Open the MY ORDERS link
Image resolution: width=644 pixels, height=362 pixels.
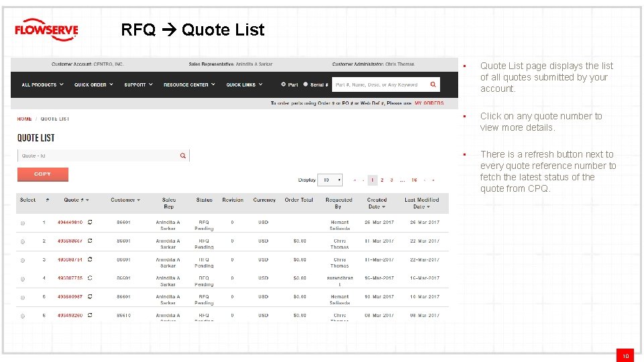(x=429, y=103)
